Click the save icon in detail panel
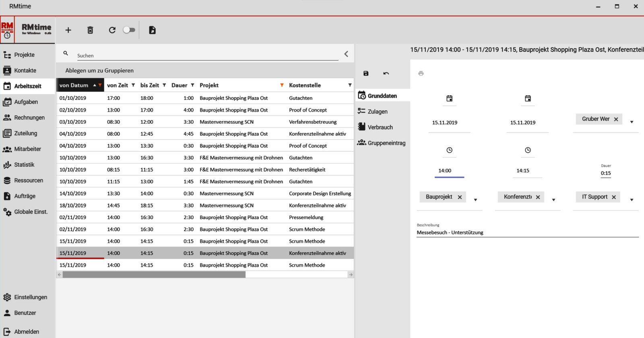 pos(366,73)
